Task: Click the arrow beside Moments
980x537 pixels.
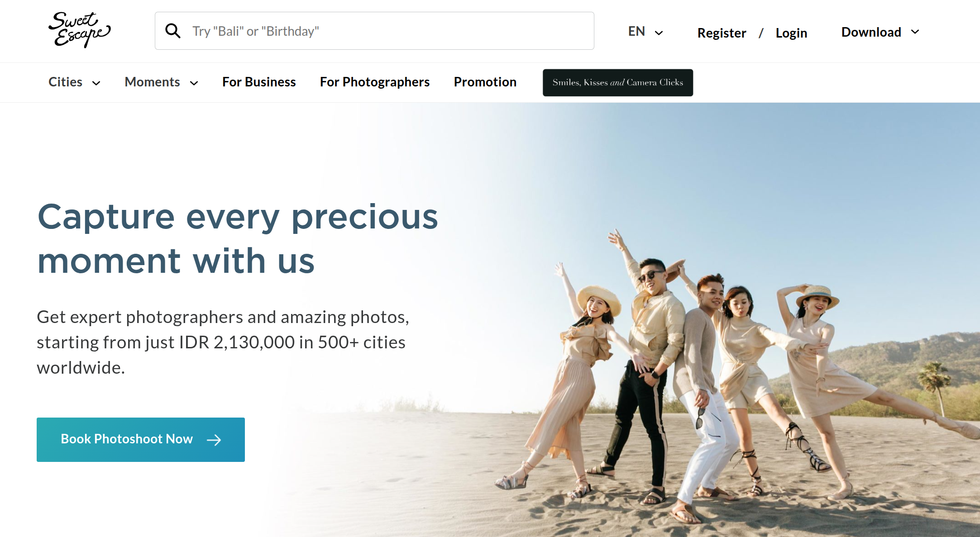Action: [194, 83]
